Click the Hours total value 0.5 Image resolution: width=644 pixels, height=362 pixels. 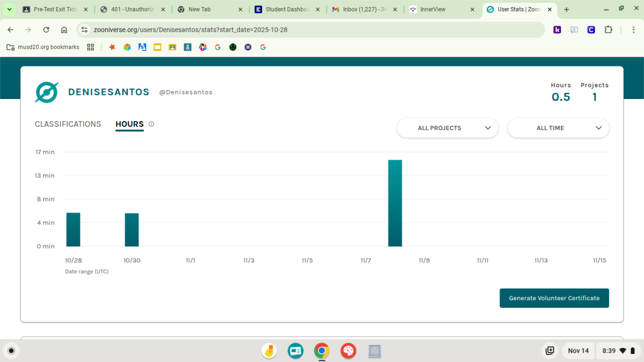tap(561, 97)
